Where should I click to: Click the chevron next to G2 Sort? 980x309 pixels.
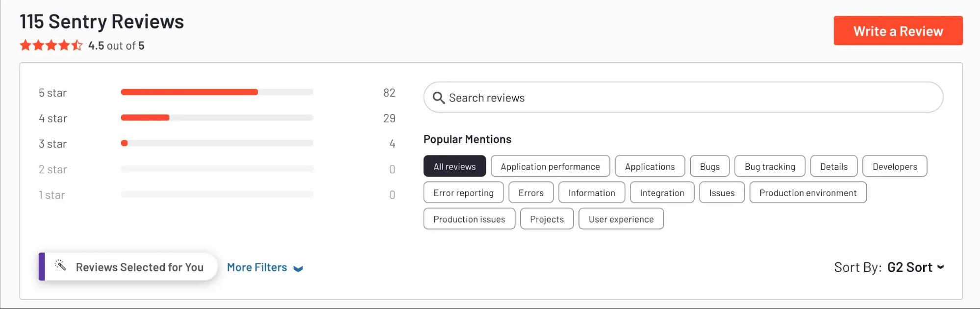tap(941, 268)
